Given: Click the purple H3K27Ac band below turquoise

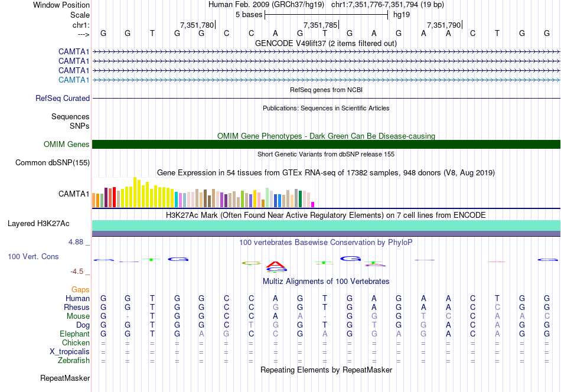Looking at the screenshot, I should [327, 234].
